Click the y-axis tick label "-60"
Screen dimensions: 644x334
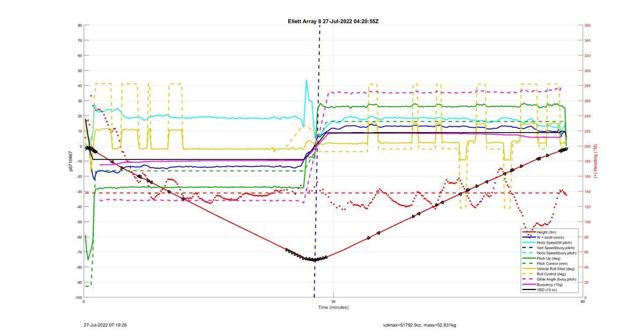[x=79, y=237]
